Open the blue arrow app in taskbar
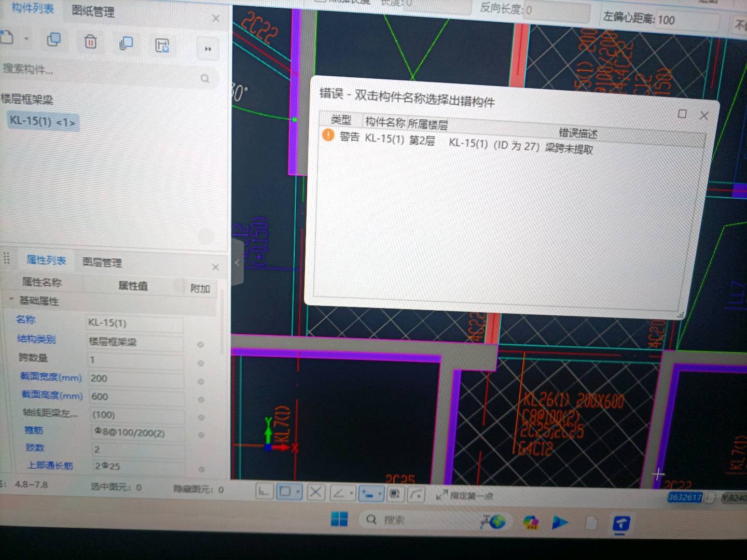 (x=560, y=522)
